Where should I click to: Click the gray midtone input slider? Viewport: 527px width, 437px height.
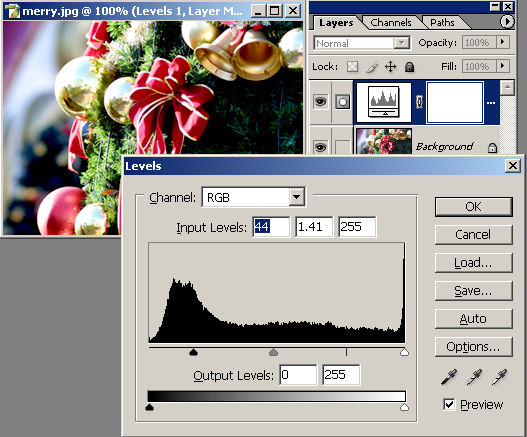click(x=274, y=352)
